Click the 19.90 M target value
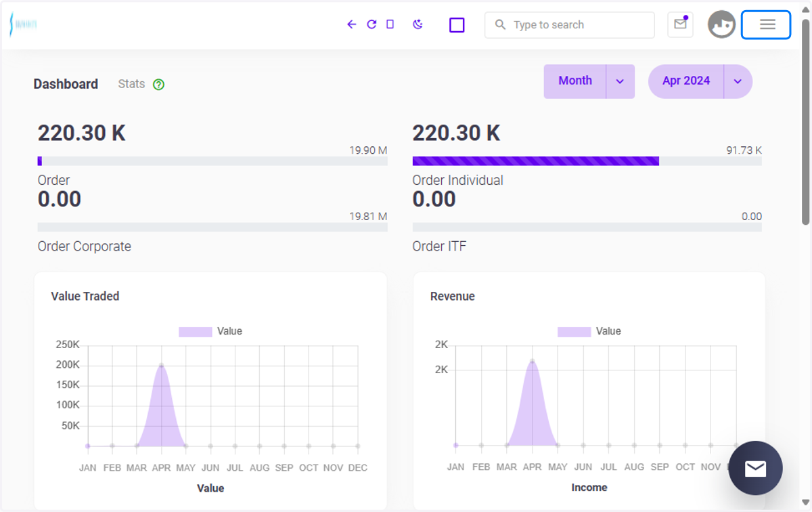812x512 pixels. click(x=368, y=150)
